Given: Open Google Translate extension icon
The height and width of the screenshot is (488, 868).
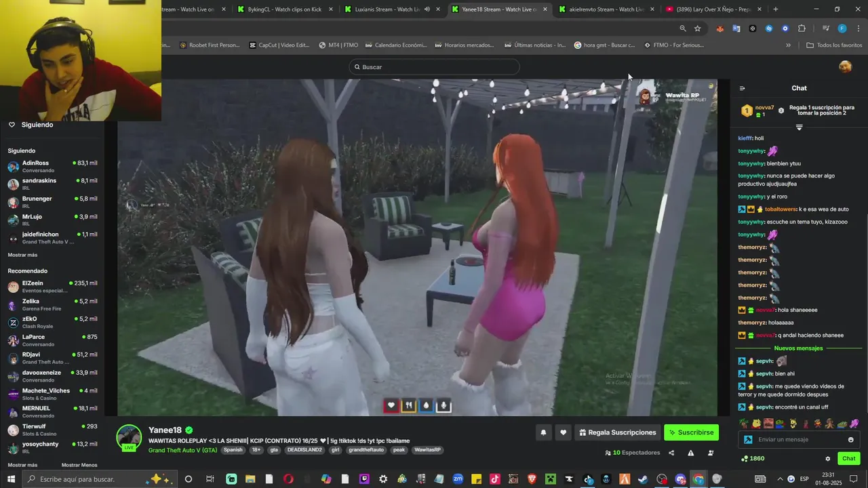Looking at the screenshot, I should point(736,28).
